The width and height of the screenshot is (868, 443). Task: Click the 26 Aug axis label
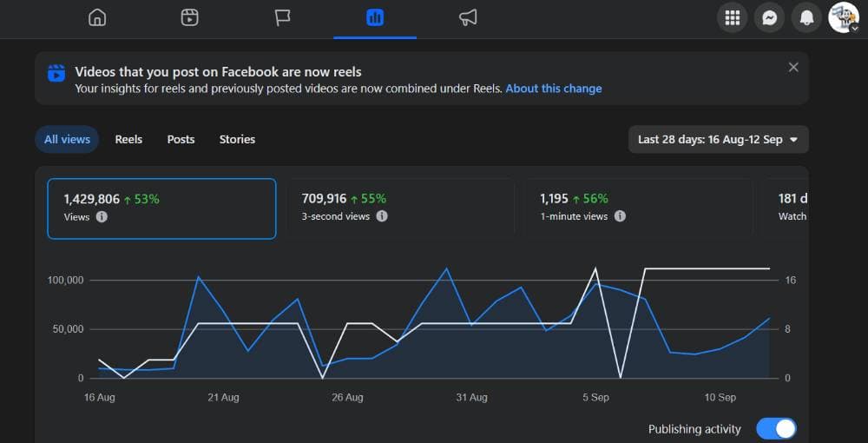tap(348, 398)
